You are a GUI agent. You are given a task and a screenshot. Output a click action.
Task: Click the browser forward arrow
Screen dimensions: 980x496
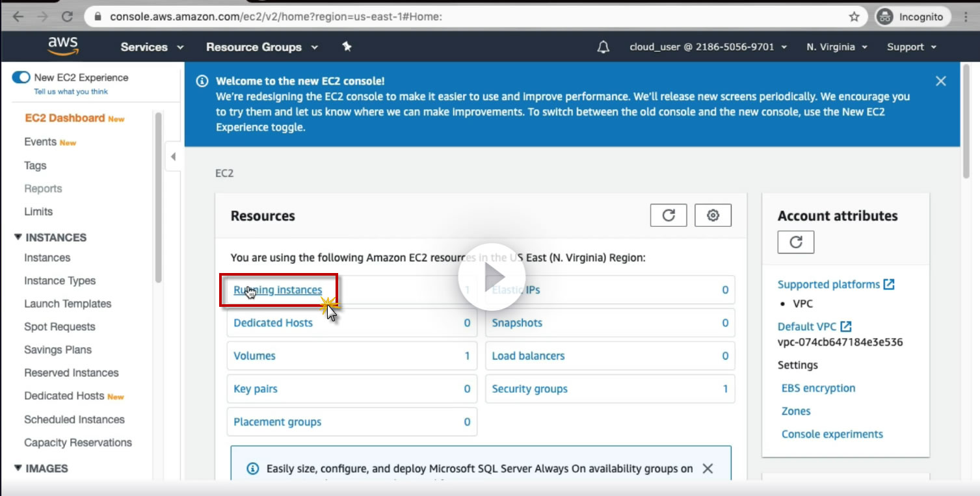[42, 17]
